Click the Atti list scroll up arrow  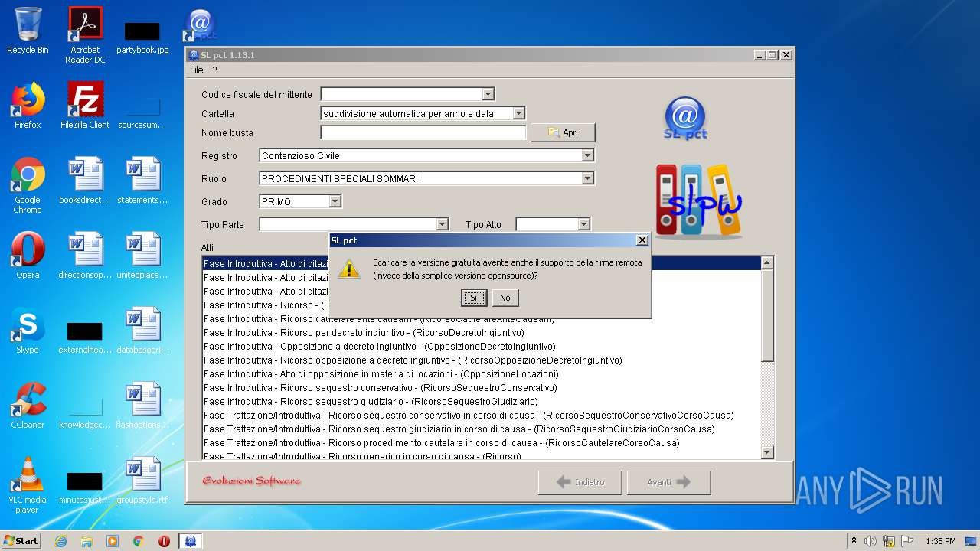click(767, 262)
